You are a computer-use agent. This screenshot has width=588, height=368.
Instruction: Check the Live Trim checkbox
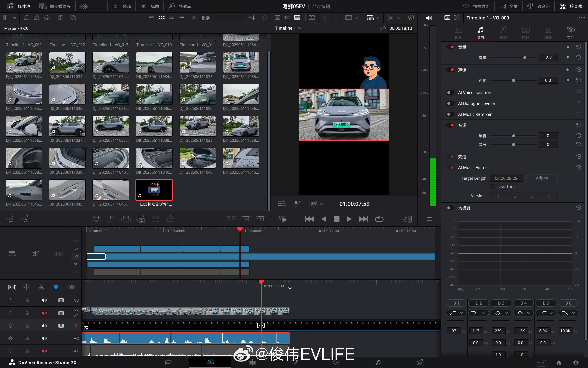(x=492, y=186)
